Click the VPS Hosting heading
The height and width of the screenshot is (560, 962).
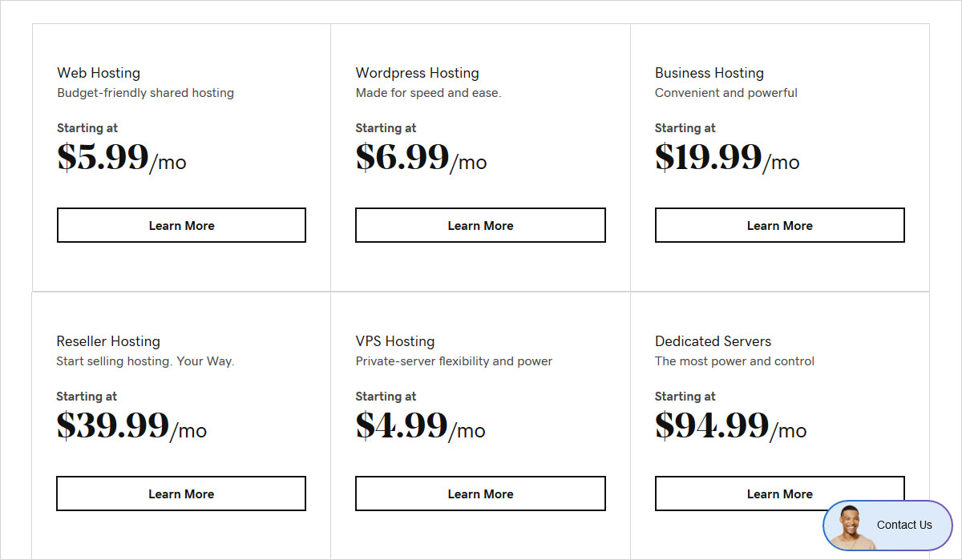tap(395, 341)
